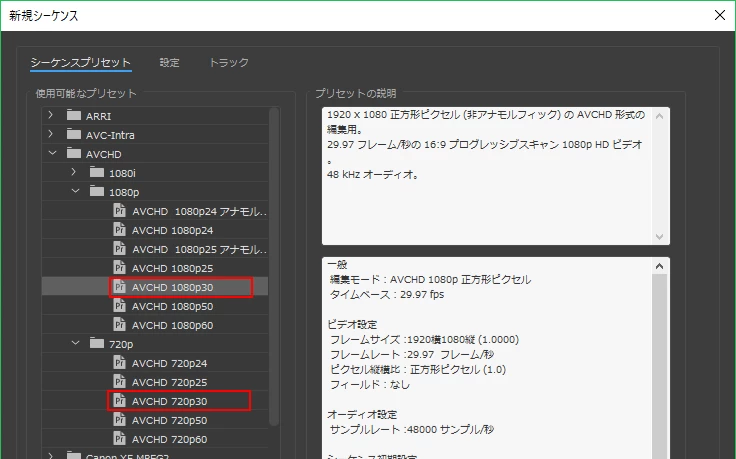Click preset icon of AVCHD 720p25

coord(120,382)
